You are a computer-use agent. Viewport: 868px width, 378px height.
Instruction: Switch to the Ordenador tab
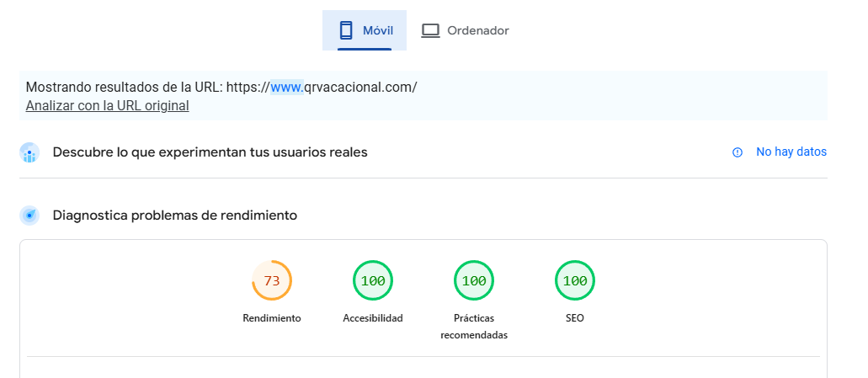tap(465, 30)
